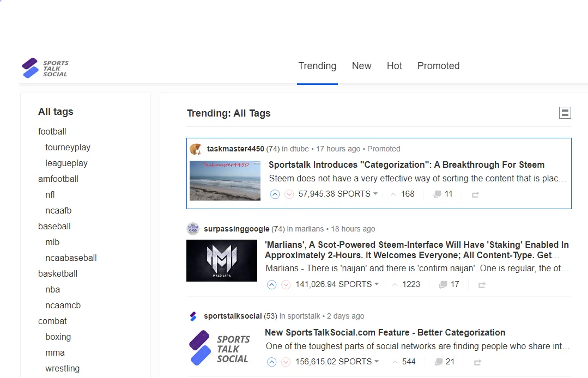Open the "17 hours ago" timestamp link
The width and height of the screenshot is (588, 378).
coord(338,149)
